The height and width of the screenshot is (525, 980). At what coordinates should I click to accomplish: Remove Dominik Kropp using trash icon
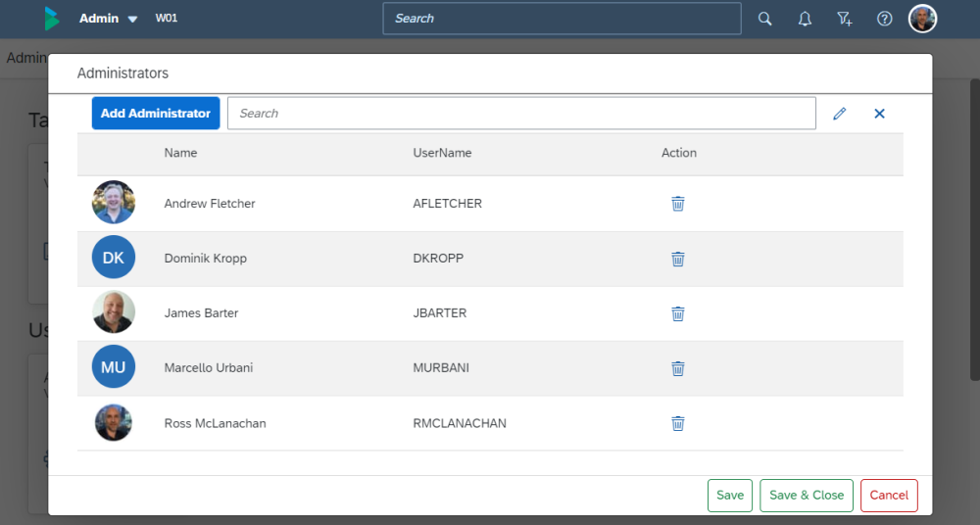(677, 259)
